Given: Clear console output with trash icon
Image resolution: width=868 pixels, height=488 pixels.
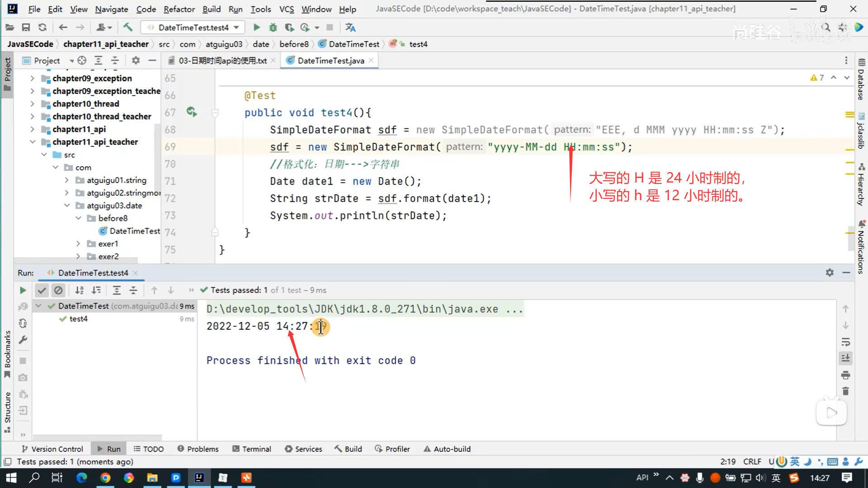Looking at the screenshot, I should pos(845,391).
